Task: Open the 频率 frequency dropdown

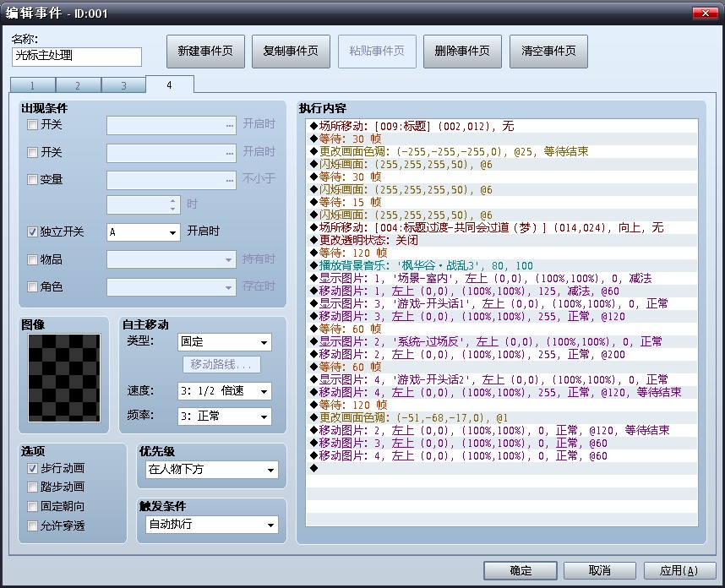Action: 224,416
